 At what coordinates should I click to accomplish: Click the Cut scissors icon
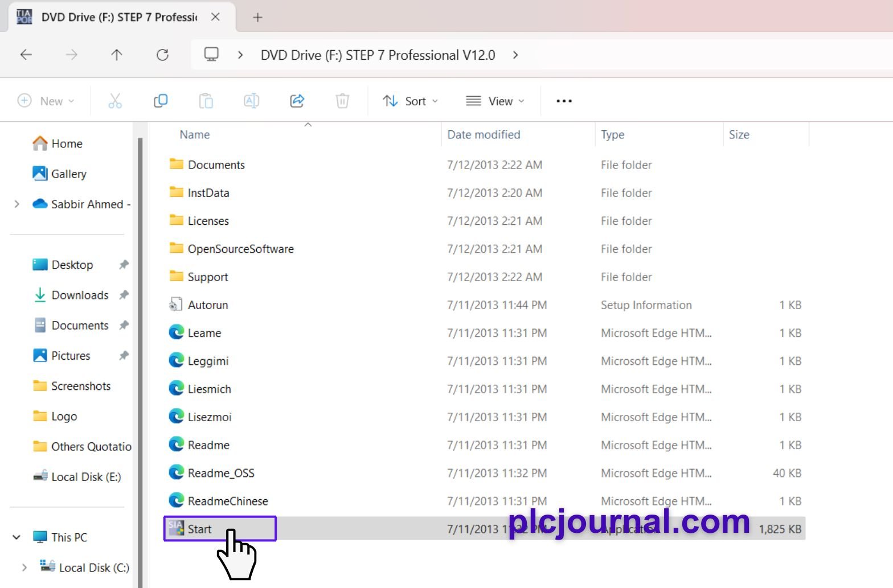(115, 101)
